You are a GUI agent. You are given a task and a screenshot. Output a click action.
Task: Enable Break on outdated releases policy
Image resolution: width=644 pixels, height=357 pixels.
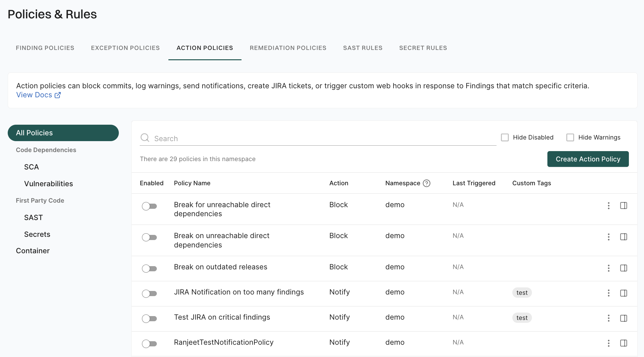(149, 268)
